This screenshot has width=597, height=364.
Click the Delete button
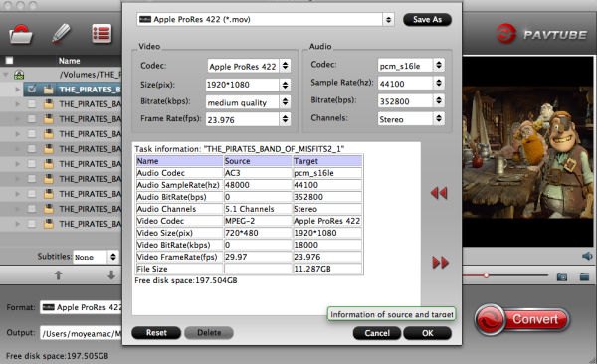point(209,333)
